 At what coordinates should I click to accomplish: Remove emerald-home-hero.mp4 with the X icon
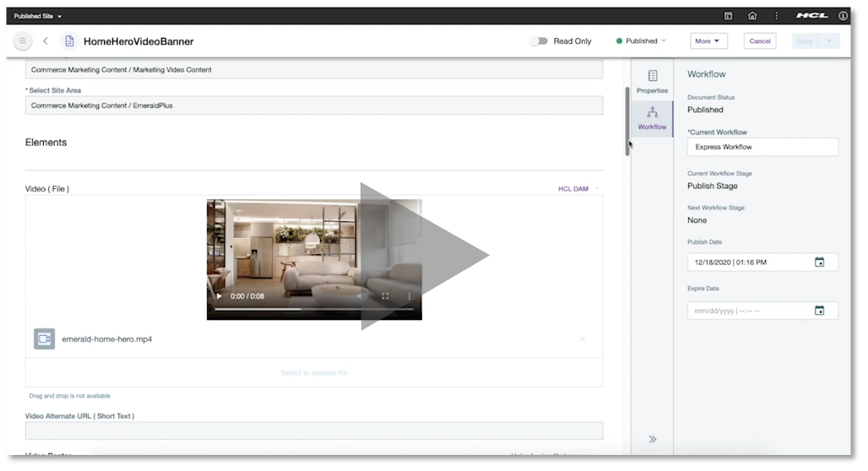583,338
